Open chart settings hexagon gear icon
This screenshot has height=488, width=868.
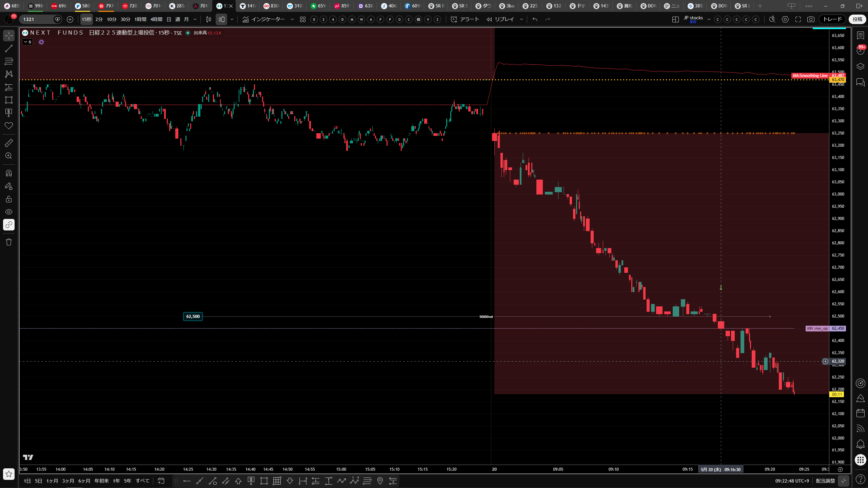pos(785,19)
